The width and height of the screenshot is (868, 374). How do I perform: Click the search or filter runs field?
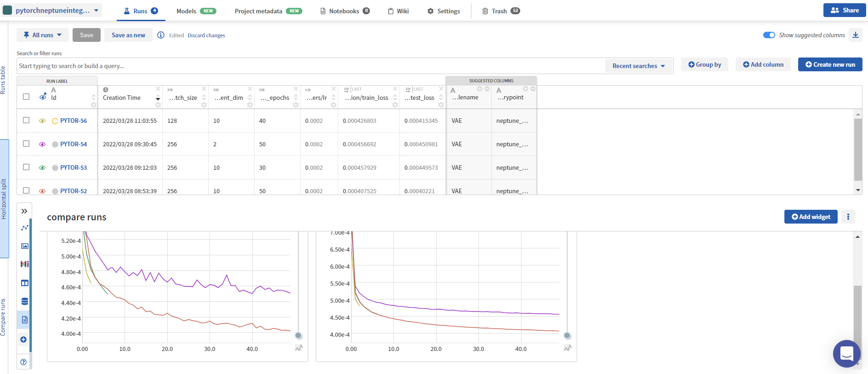308,66
